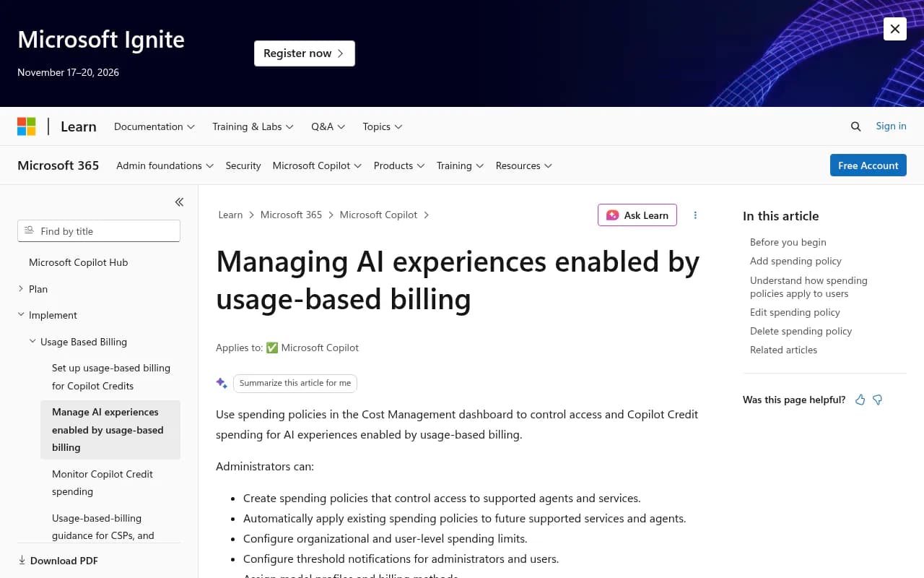Open the search magnifier icon
924x578 pixels.
(855, 126)
